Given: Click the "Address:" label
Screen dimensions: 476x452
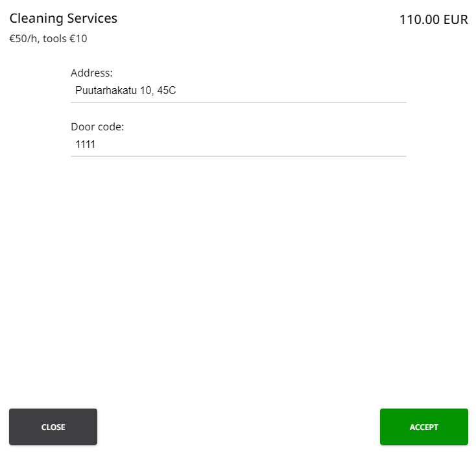Looking at the screenshot, I should (91, 73).
